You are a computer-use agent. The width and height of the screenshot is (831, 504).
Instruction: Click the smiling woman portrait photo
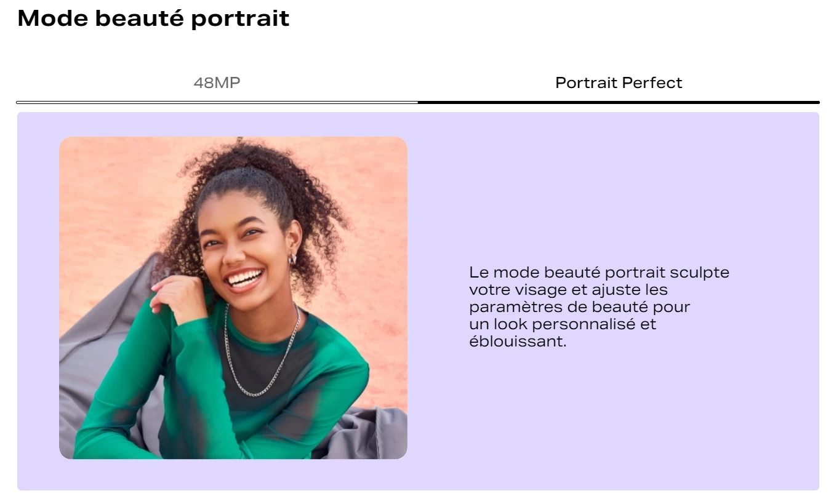233,298
